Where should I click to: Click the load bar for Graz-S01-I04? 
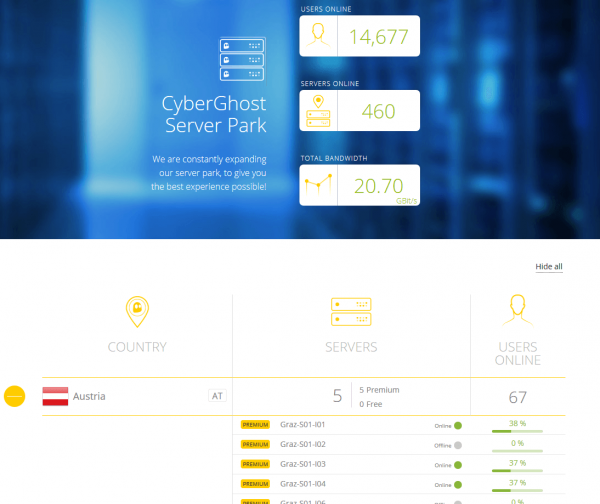[517, 491]
